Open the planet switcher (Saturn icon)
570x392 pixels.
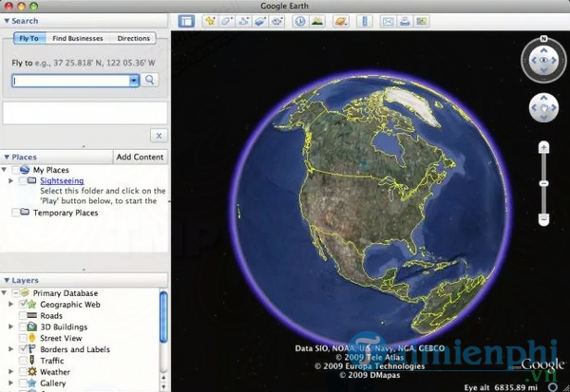click(341, 21)
